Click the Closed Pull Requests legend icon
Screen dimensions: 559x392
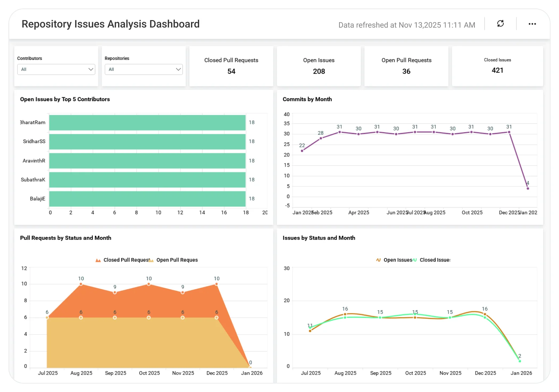point(98,260)
